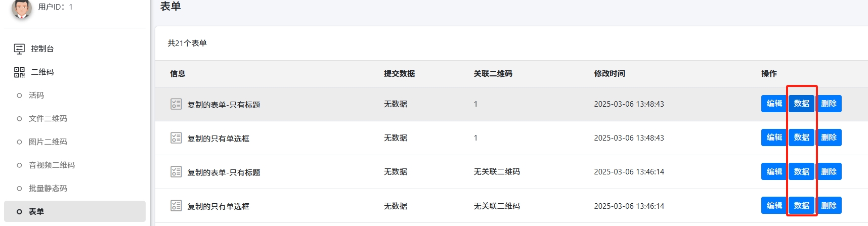
Task: Click form icon in third table row
Action: (176, 172)
